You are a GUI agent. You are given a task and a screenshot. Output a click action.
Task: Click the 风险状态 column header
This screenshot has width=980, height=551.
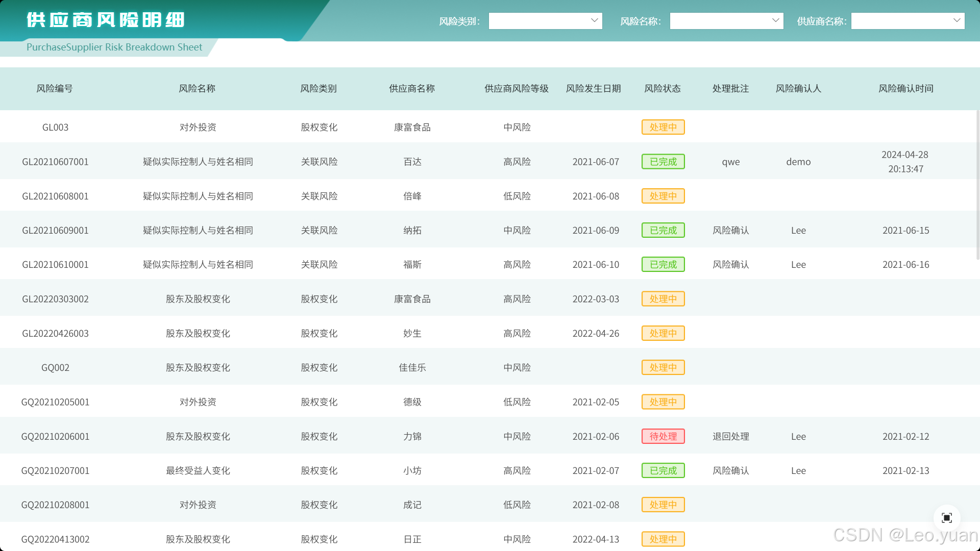[x=662, y=88]
